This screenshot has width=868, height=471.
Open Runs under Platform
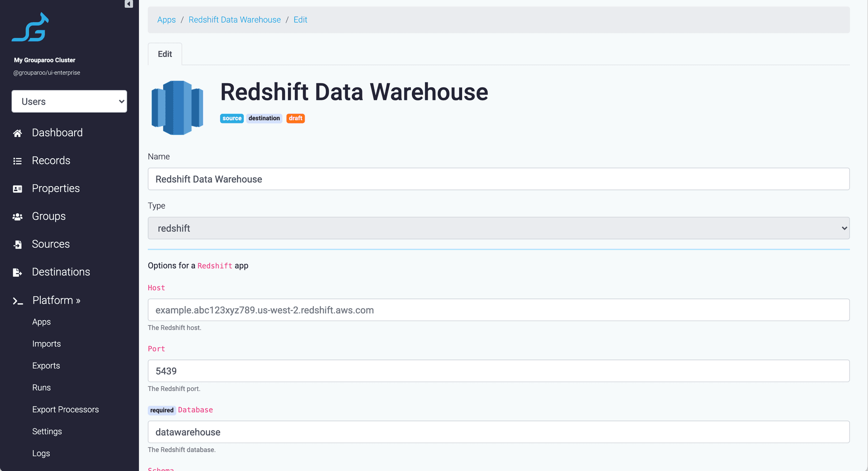(x=42, y=387)
